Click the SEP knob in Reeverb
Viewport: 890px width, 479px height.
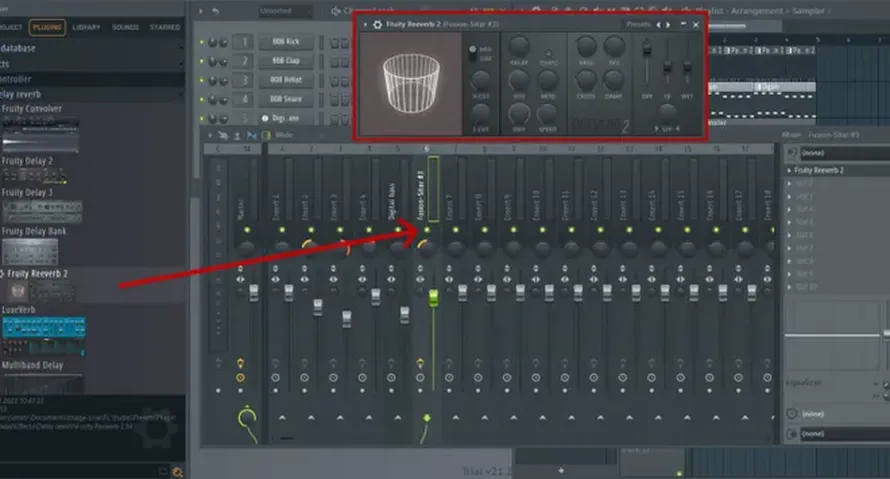point(668,111)
